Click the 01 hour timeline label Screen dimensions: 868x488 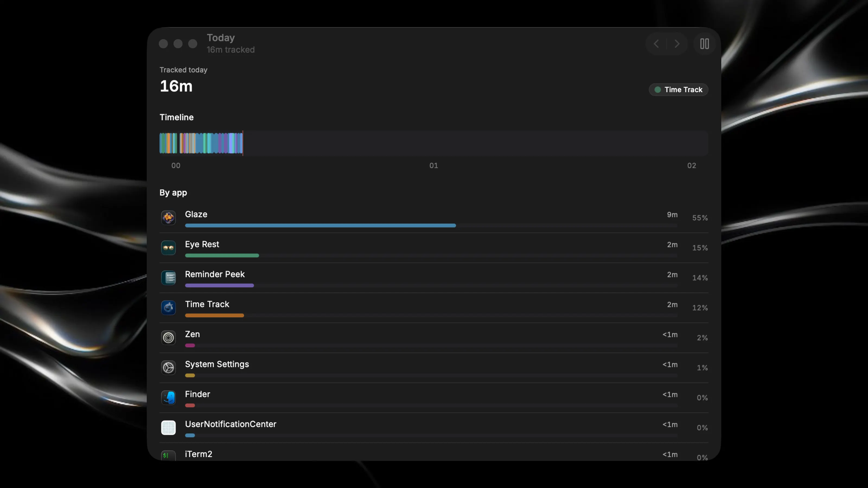[x=434, y=165]
